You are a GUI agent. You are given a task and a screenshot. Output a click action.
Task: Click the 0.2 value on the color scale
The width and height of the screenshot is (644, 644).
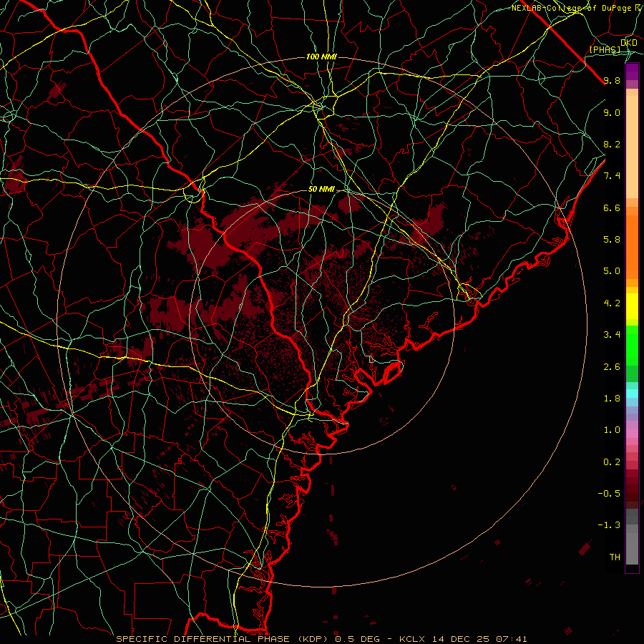[612, 462]
